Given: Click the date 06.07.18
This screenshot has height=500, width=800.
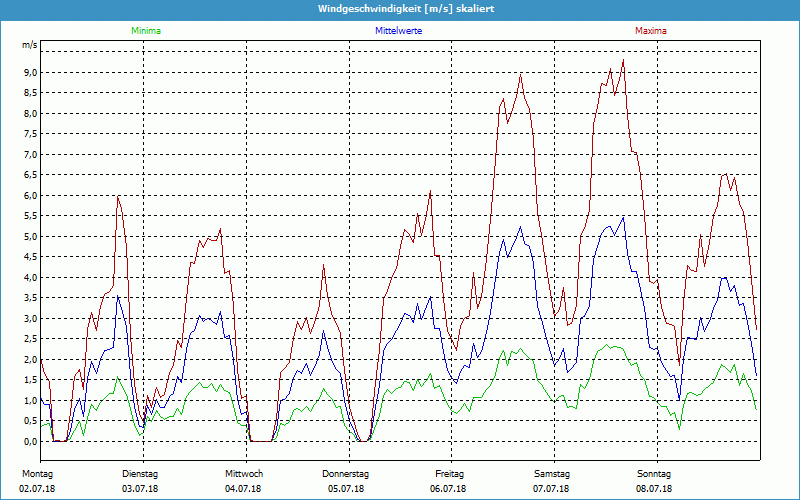Looking at the screenshot, I should click(448, 489).
